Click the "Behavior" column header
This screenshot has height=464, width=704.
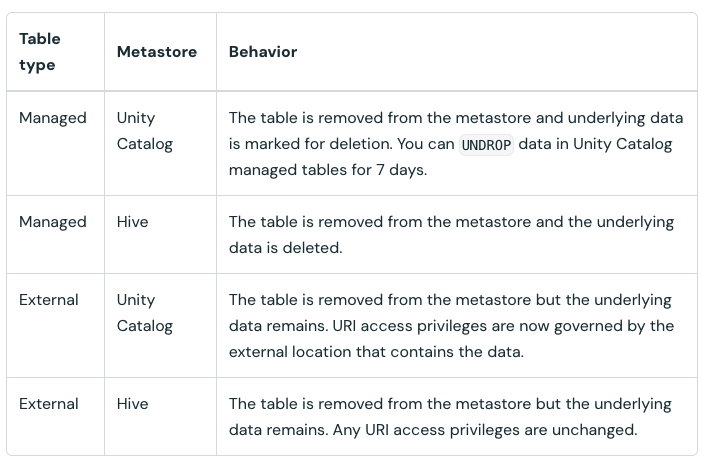click(x=263, y=52)
